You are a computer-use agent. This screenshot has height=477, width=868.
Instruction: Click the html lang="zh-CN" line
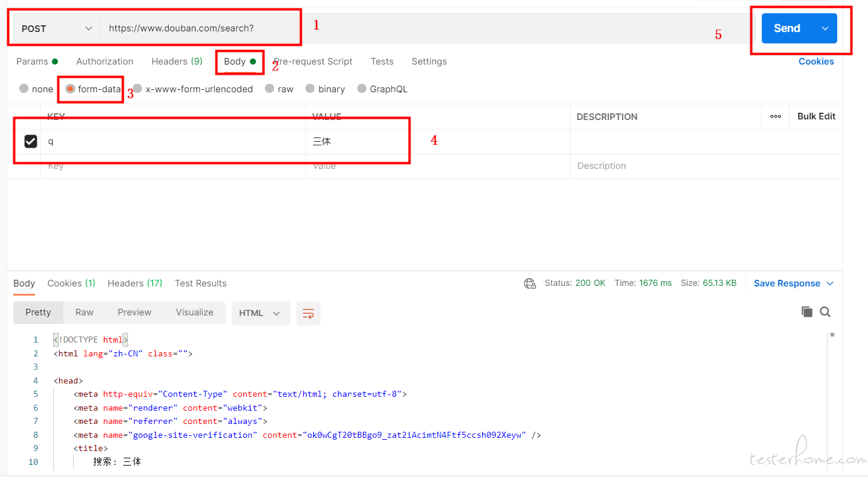click(123, 353)
